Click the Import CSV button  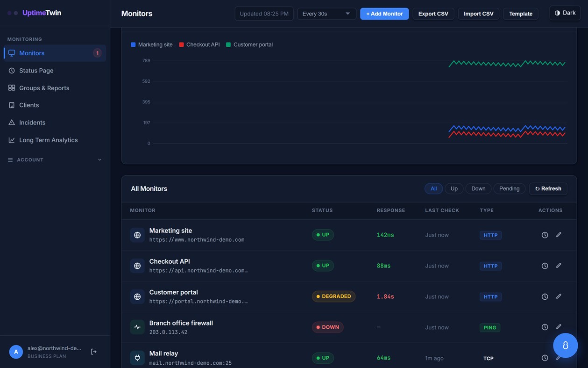coord(479,14)
